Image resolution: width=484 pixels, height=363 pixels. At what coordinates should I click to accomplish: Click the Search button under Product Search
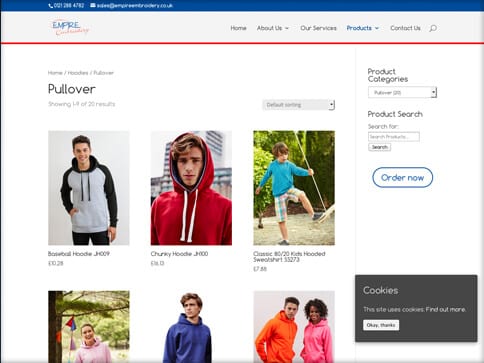(x=379, y=147)
